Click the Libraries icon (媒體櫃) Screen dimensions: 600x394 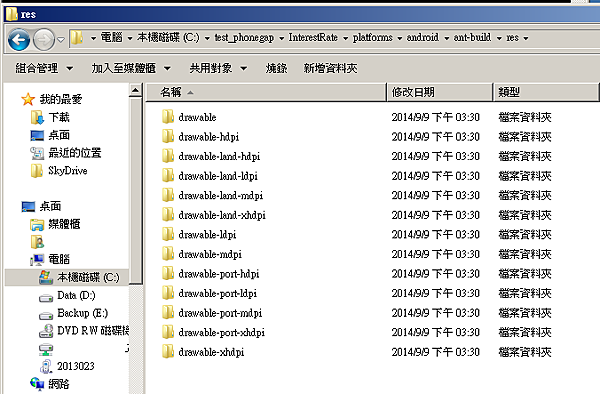[37, 224]
